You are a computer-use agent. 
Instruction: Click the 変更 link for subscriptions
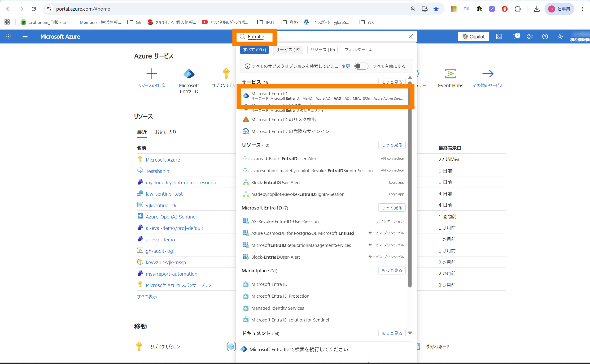(346, 66)
